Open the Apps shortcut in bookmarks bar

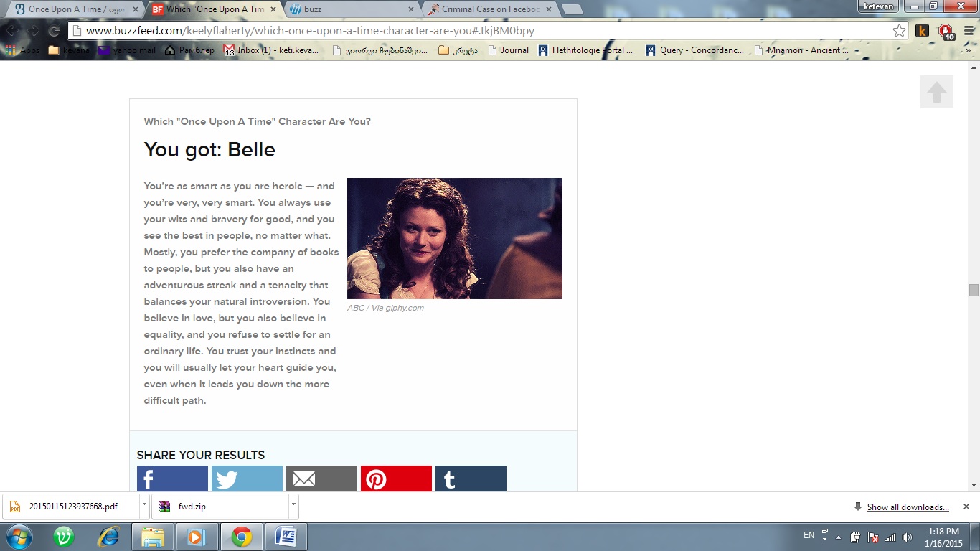(x=22, y=50)
